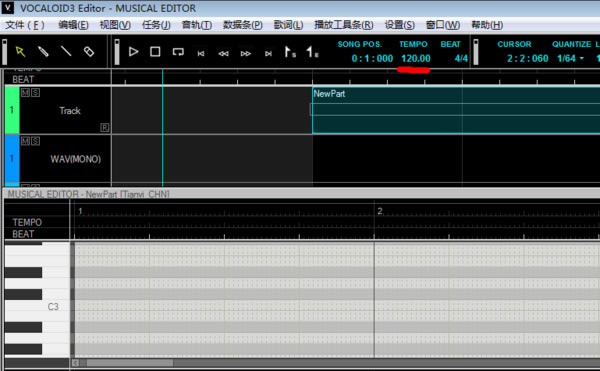Viewport: 600px width, 371px height.
Task: Open the 窗口(W) menu
Action: [x=443, y=25]
